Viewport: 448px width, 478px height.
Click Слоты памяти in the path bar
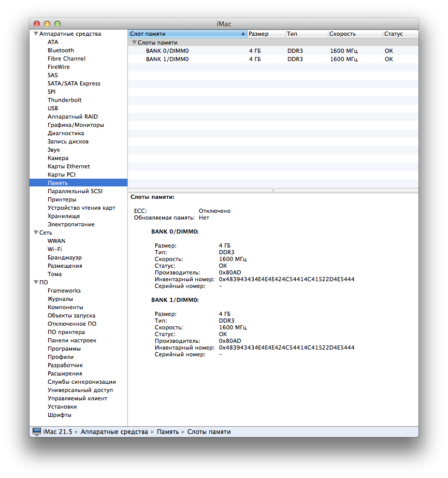(x=209, y=432)
